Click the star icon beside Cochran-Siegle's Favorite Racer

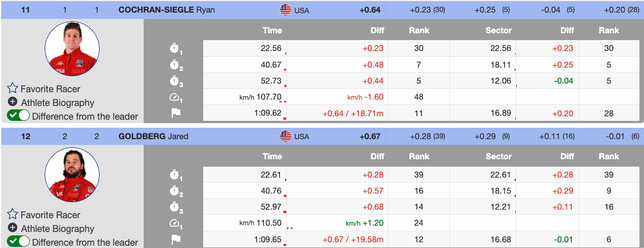pos(13,89)
